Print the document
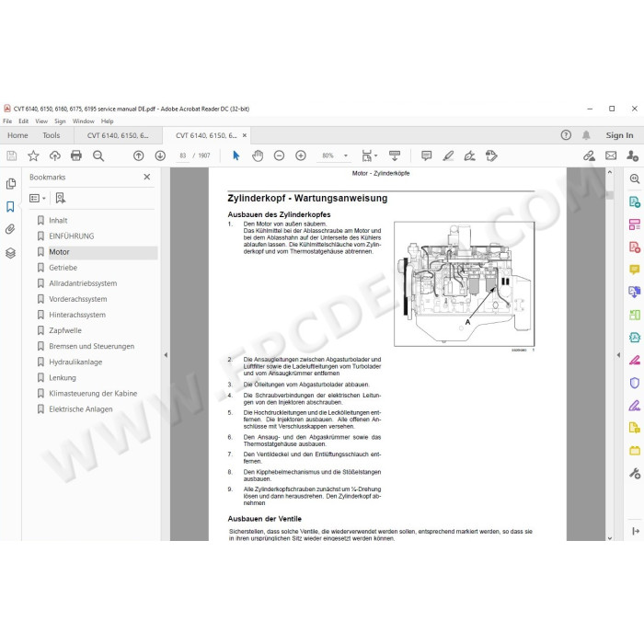644x644 pixels. coord(76,155)
